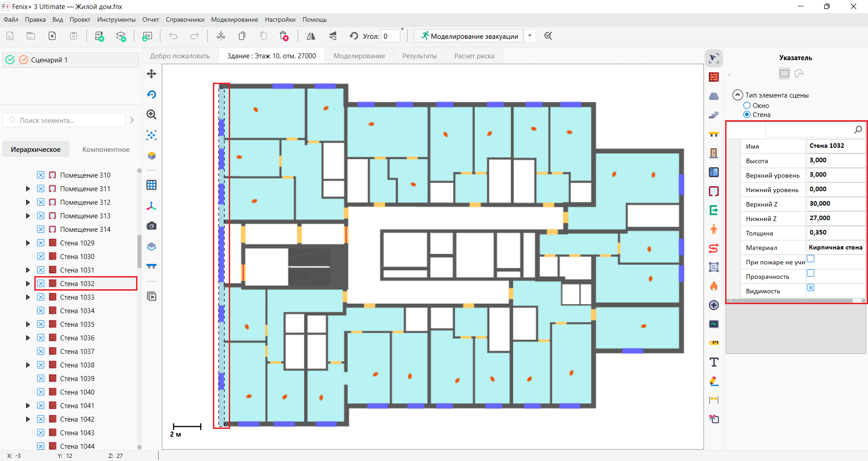868x461 pixels.
Task: Toggle the grid display icon
Action: coord(151,185)
